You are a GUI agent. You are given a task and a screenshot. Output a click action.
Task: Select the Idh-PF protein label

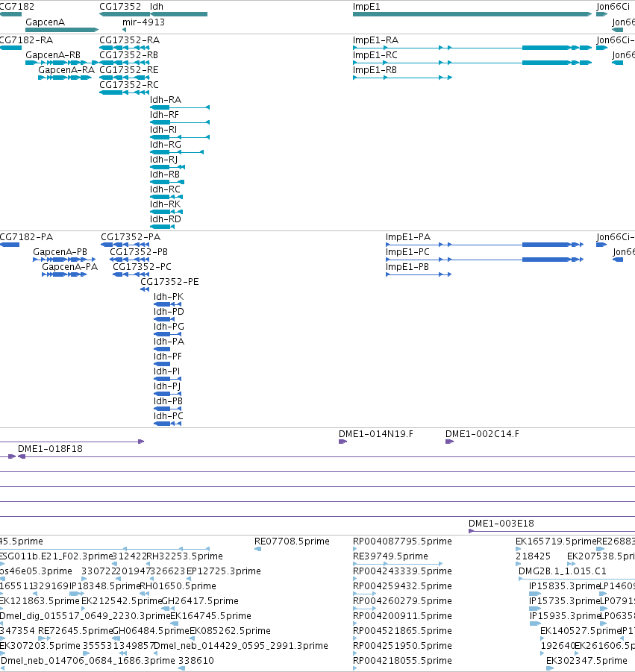(168, 357)
